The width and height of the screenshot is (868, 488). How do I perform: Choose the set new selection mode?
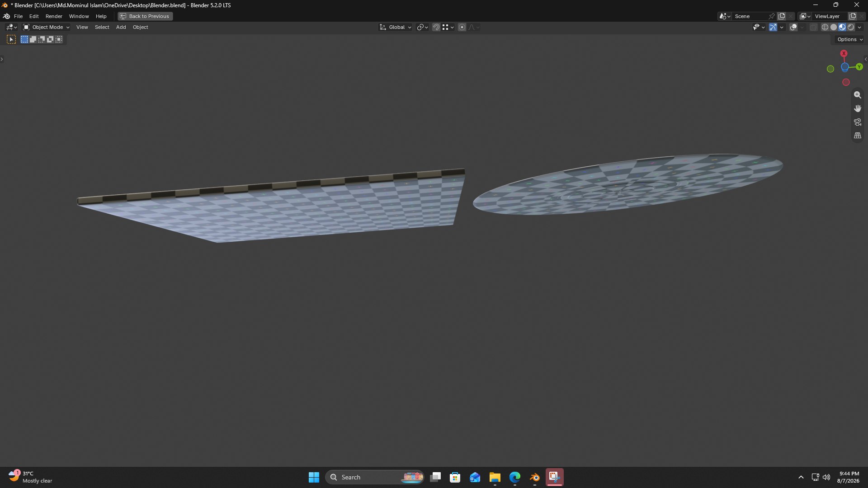pos(24,39)
